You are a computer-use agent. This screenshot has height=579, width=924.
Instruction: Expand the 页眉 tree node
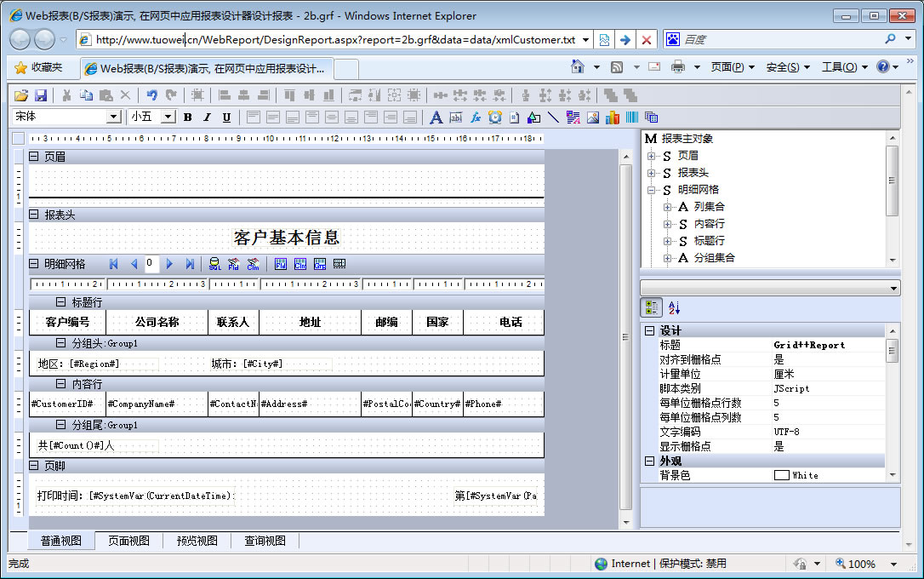click(652, 156)
